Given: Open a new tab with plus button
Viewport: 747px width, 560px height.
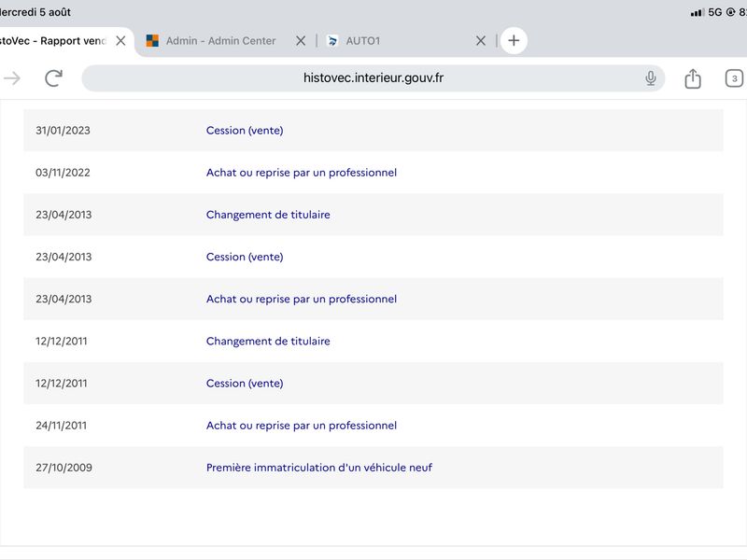Looking at the screenshot, I should (514, 40).
